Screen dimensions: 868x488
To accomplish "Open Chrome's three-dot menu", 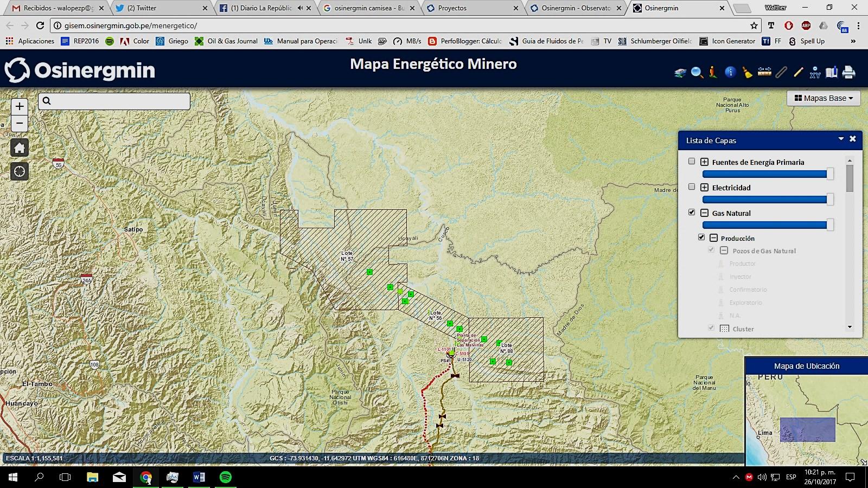I will [858, 25].
